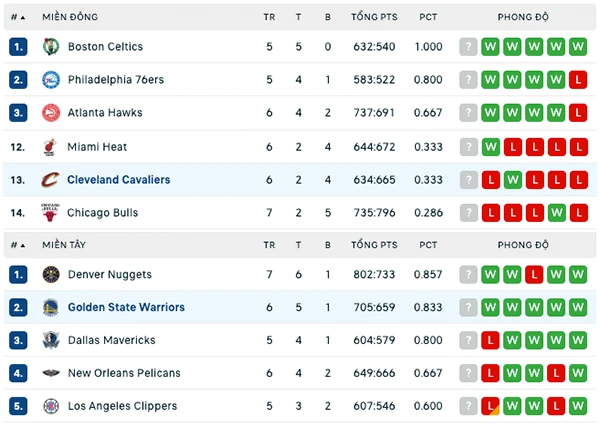Screen dimensions: 600x425
Task: Click the Boston Celtics team logo
Action: (x=51, y=47)
